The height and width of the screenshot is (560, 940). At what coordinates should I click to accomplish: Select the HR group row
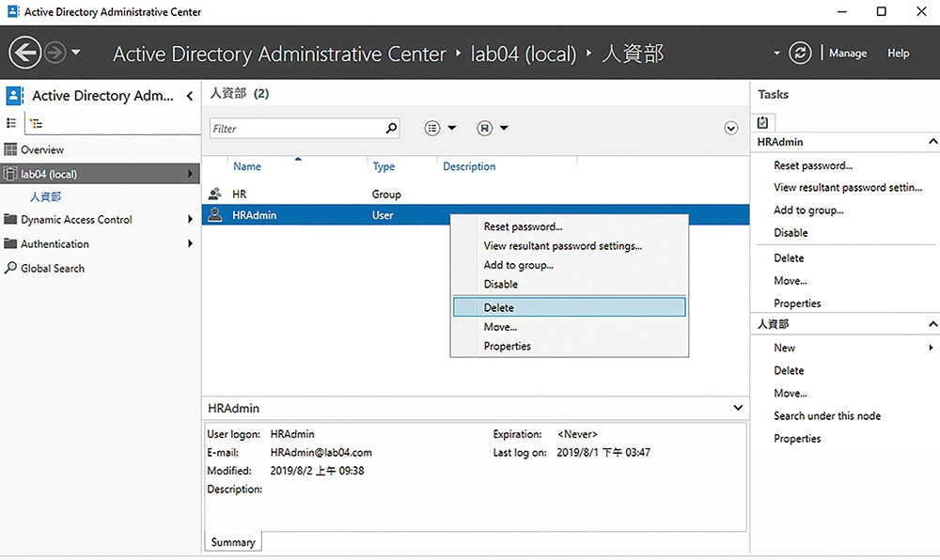coord(476,194)
